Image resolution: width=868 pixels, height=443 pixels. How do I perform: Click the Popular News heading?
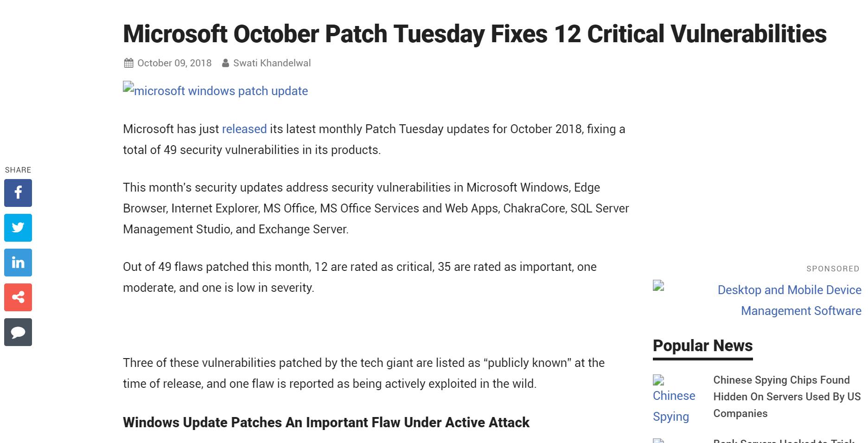click(x=702, y=346)
